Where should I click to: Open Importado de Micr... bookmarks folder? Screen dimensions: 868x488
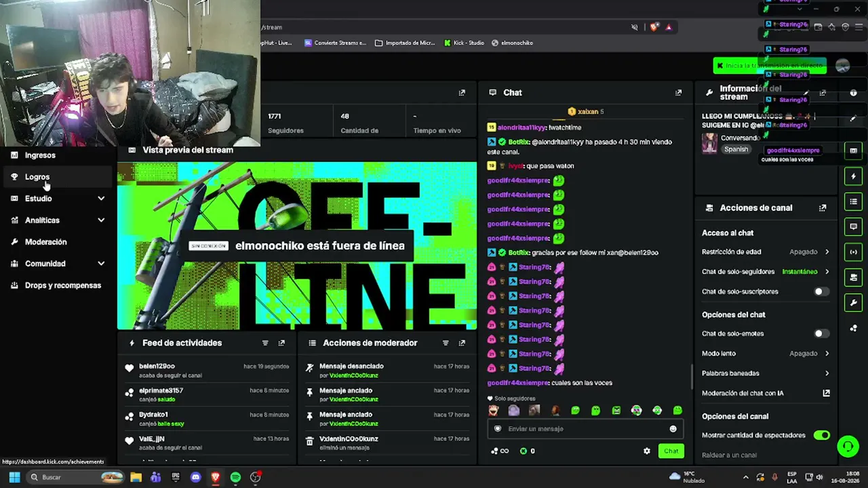405,43
